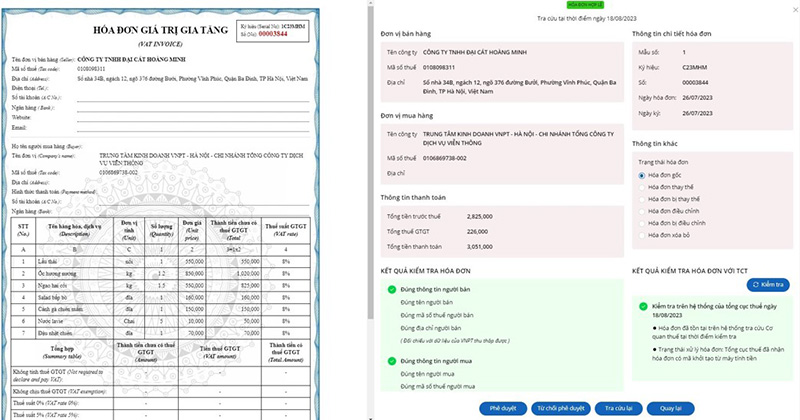The height and width of the screenshot is (420, 800).
Task: Select Hóa đơn điều chỉnh radio option
Action: 642,211
